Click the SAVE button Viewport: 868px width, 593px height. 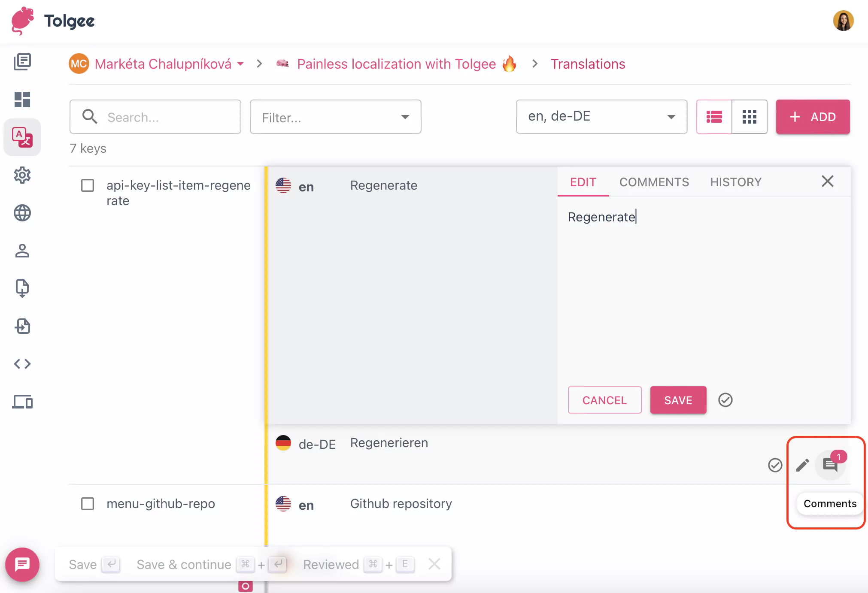[x=678, y=400]
